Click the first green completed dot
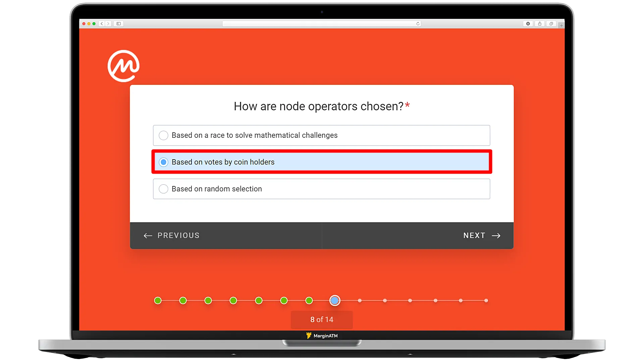This screenshot has height=362, width=644. click(158, 301)
